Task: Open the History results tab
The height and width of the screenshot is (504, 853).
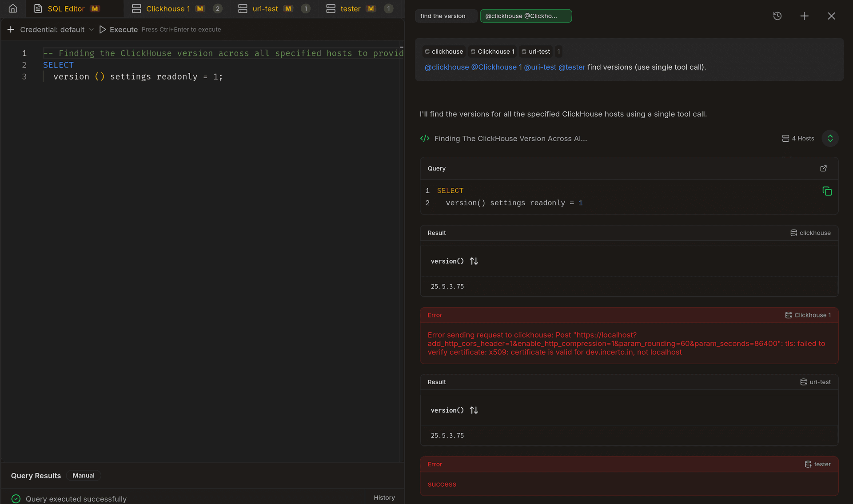Action: pyautogui.click(x=384, y=498)
